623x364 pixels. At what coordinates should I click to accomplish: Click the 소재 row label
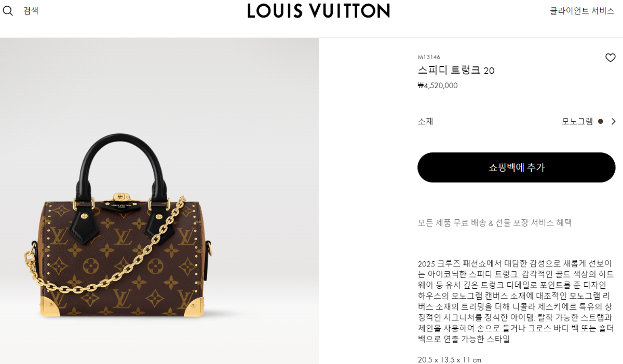pyautogui.click(x=426, y=121)
